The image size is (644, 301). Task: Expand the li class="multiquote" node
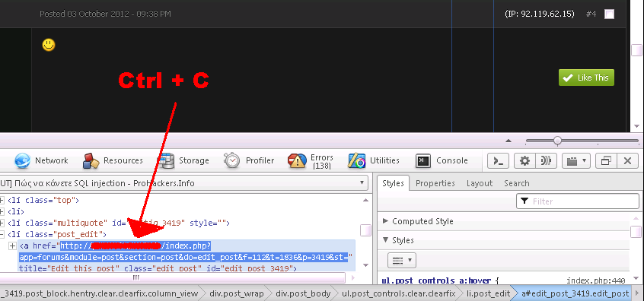click(x=2, y=223)
